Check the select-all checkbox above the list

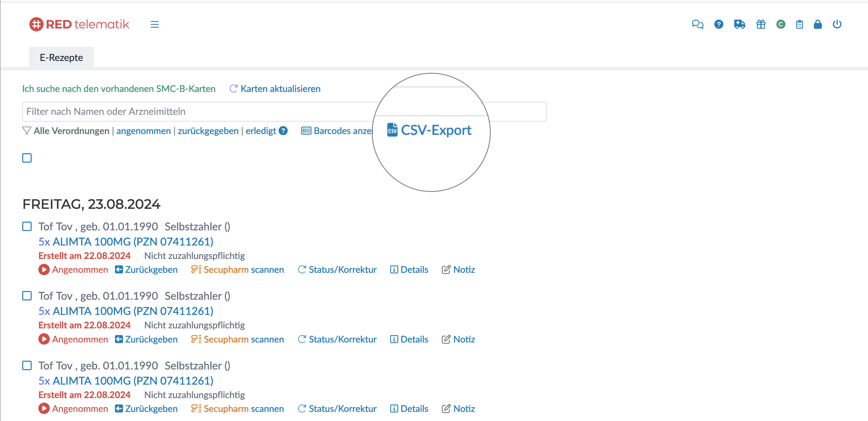[27, 158]
